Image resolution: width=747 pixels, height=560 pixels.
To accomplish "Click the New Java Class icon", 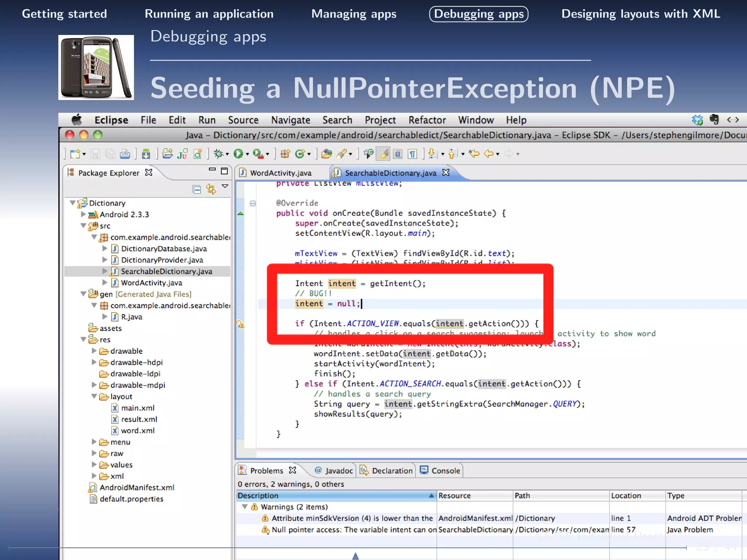I will pyautogui.click(x=300, y=154).
